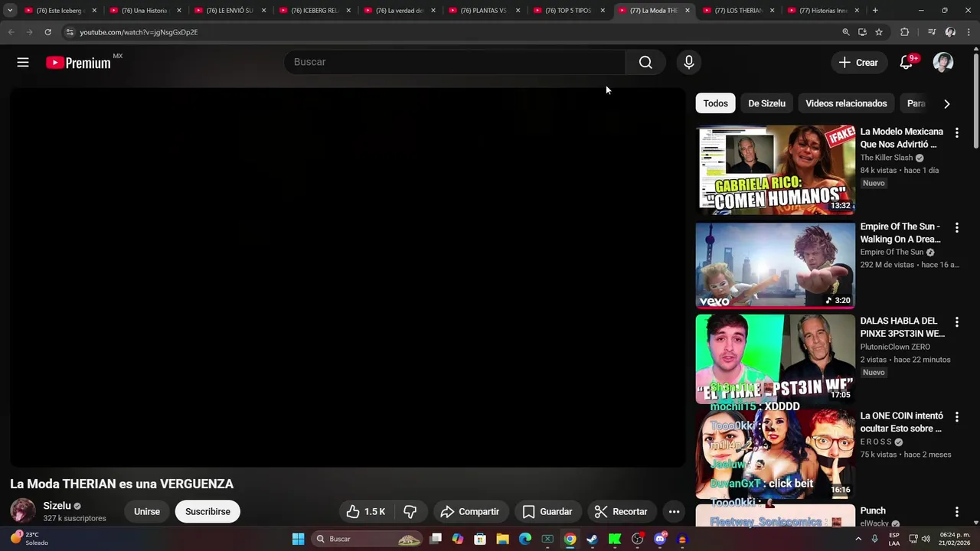Switch to the LOS THERIAN browser tab

737,11
